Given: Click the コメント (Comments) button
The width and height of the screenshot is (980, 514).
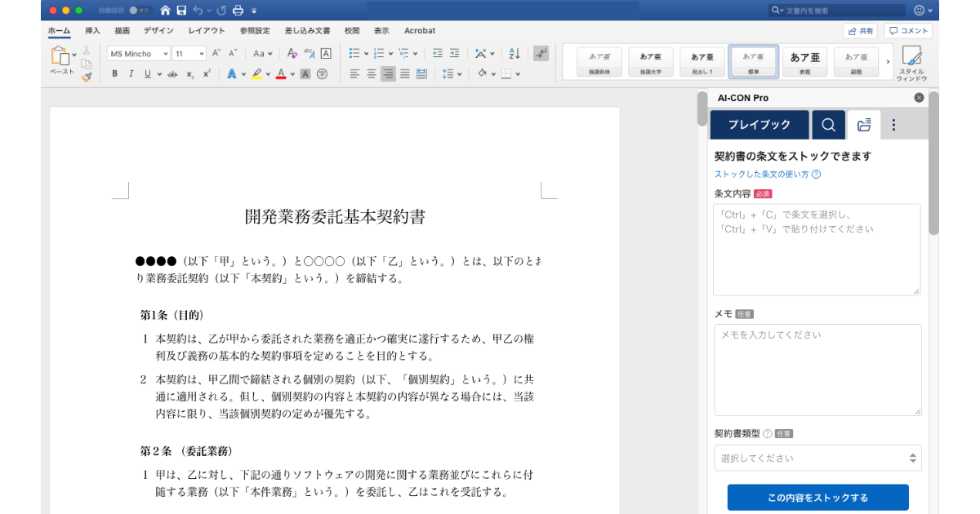Looking at the screenshot, I should click(908, 31).
